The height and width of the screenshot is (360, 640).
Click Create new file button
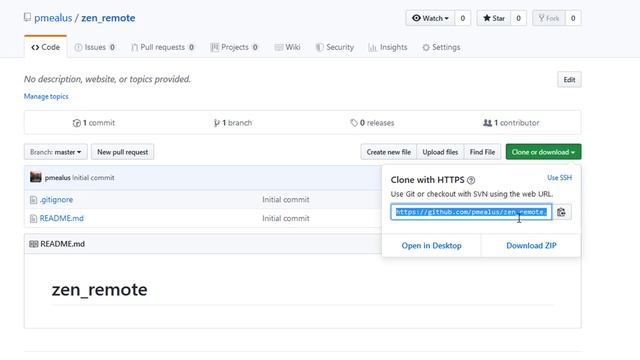389,152
